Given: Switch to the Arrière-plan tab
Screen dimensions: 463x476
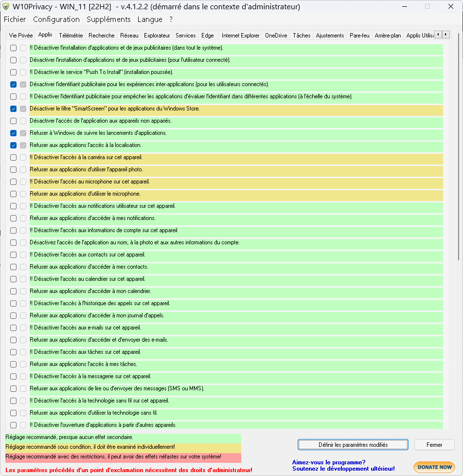Looking at the screenshot, I should (388, 36).
